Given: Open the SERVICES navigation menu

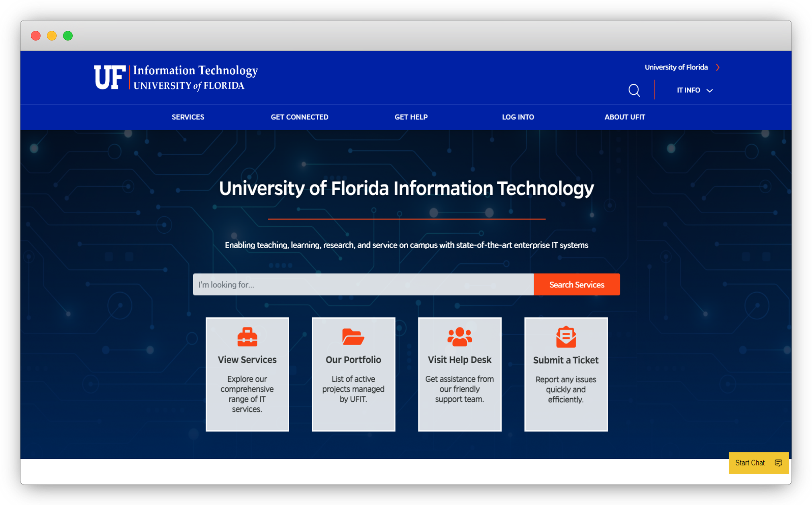Looking at the screenshot, I should (188, 117).
